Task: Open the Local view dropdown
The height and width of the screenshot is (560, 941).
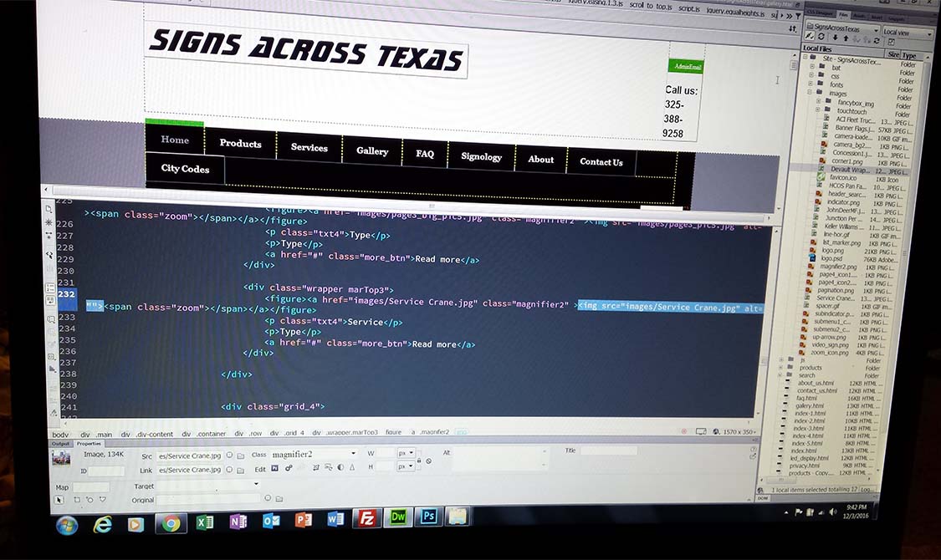Action: pos(907,33)
